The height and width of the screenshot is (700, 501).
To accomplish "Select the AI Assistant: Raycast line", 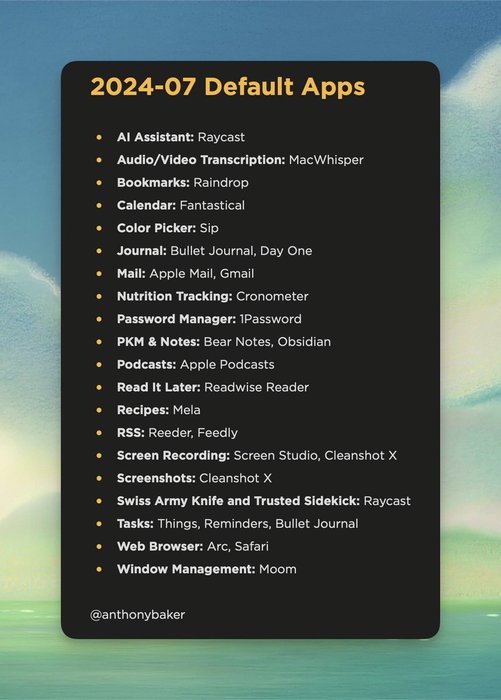I will 181,137.
